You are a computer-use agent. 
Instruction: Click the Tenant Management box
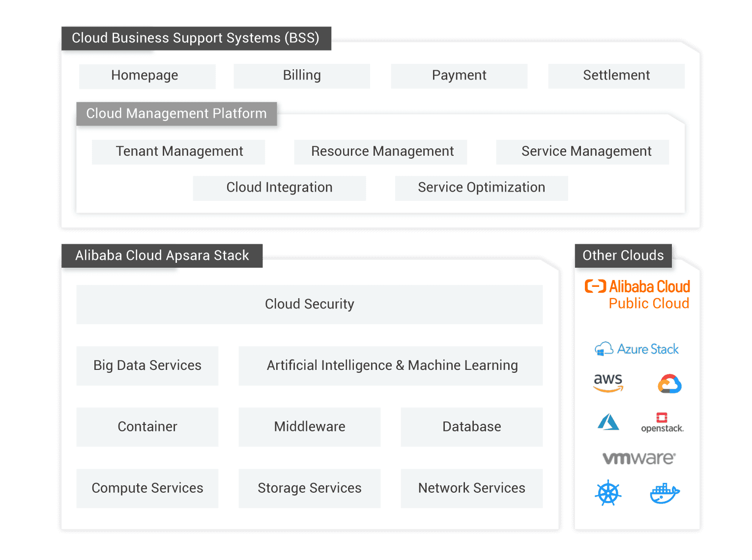[179, 151]
